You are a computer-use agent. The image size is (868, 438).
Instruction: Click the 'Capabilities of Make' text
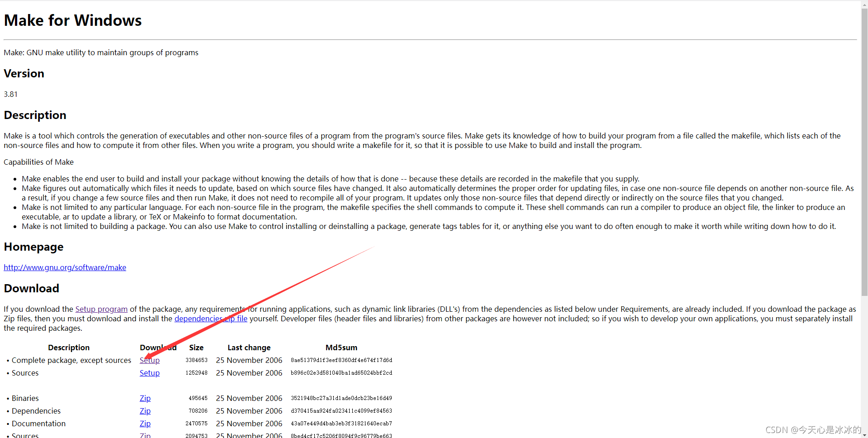click(x=38, y=162)
